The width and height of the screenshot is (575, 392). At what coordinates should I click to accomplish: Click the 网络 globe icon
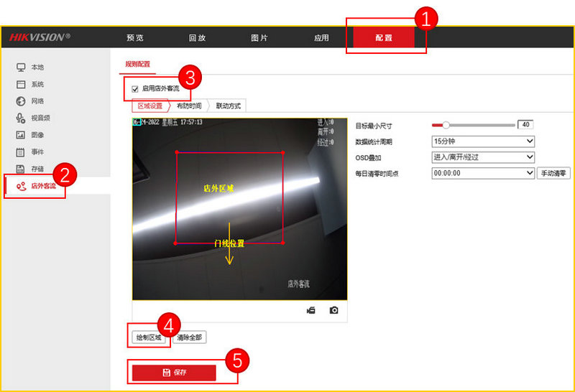(x=21, y=101)
